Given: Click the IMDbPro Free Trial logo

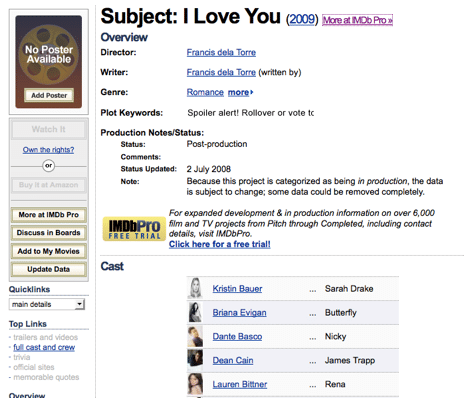Looking at the screenshot, I should point(134,229).
